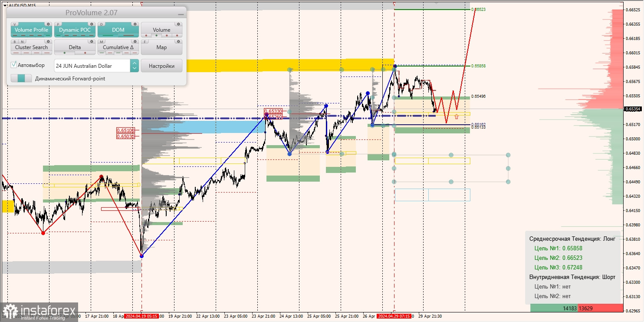Click the N hotkey badge on Cluster Search
Image resolution: width=644 pixels, height=322 pixels.
pyautogui.click(x=22, y=42)
